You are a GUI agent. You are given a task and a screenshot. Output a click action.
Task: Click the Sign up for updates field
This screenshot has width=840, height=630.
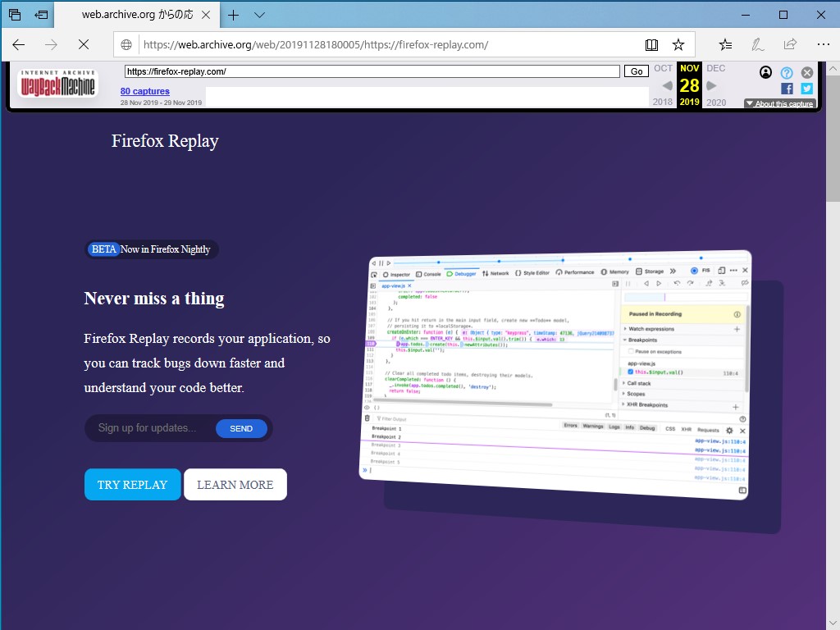pyautogui.click(x=148, y=427)
